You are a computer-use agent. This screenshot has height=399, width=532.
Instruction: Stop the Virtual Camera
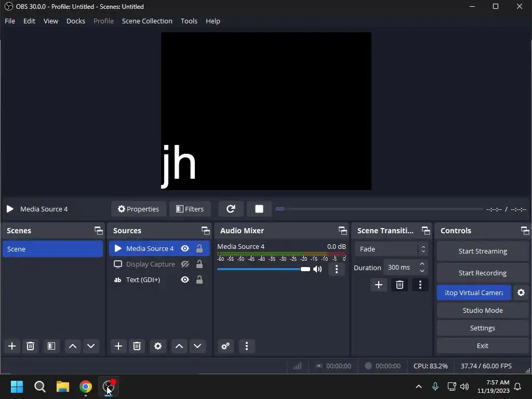[474, 292]
